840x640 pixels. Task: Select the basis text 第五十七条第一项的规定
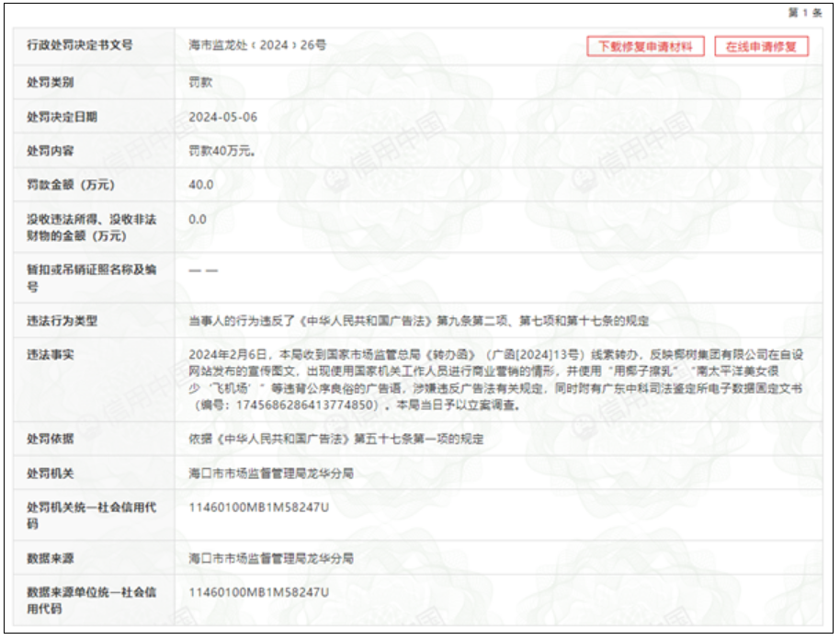(x=418, y=439)
